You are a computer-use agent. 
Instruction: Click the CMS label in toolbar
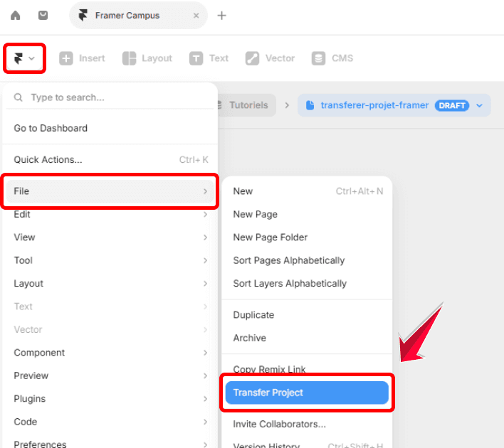[x=342, y=58]
